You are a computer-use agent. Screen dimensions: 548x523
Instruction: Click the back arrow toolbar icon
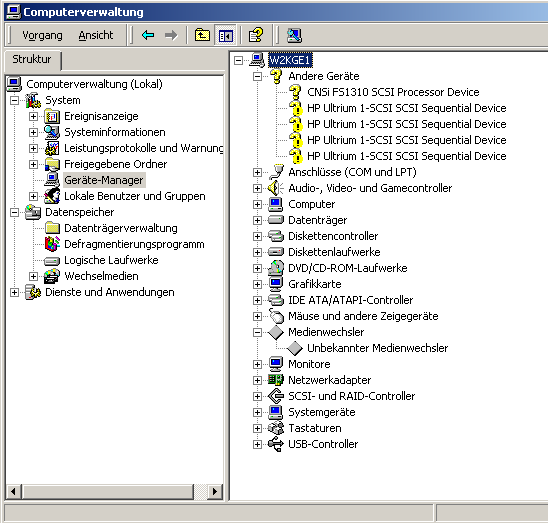pos(148,35)
